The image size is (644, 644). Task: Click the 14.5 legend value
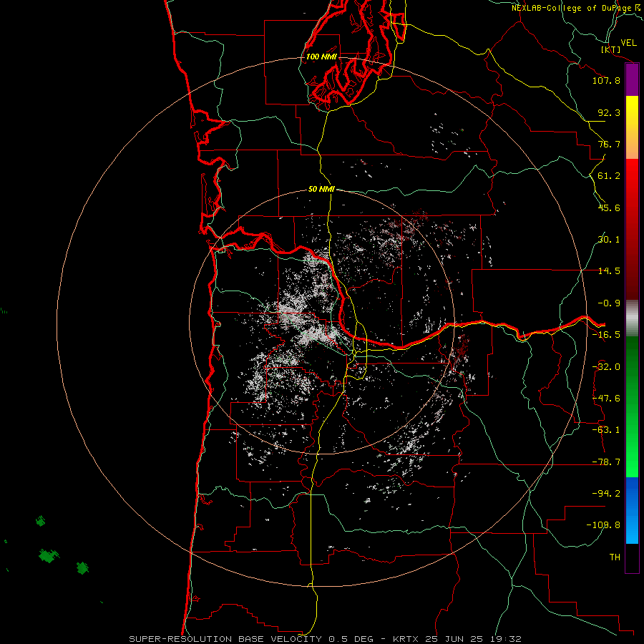pos(609,271)
